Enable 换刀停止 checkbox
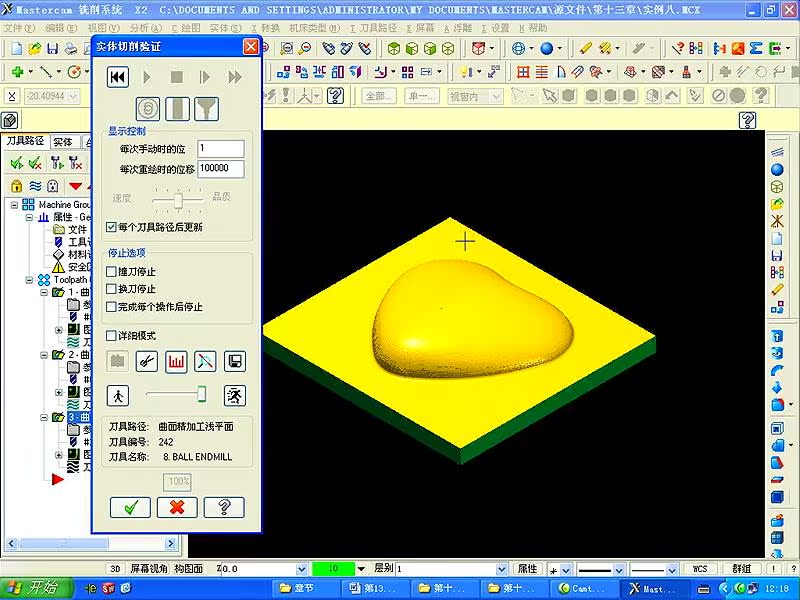The height and width of the screenshot is (600, 800). point(111,289)
